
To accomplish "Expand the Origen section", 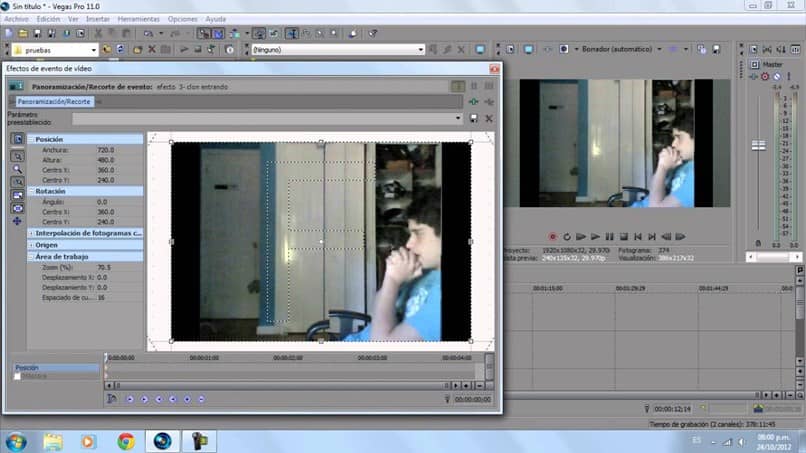I will (x=31, y=245).
